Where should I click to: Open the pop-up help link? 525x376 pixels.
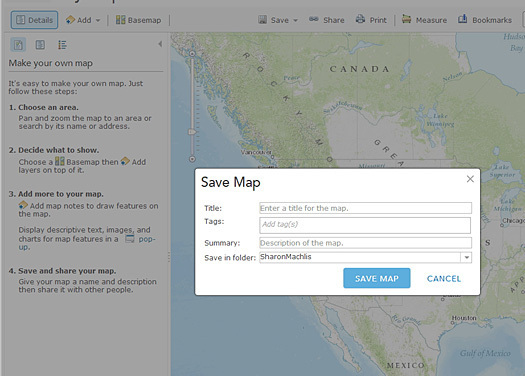147,239
